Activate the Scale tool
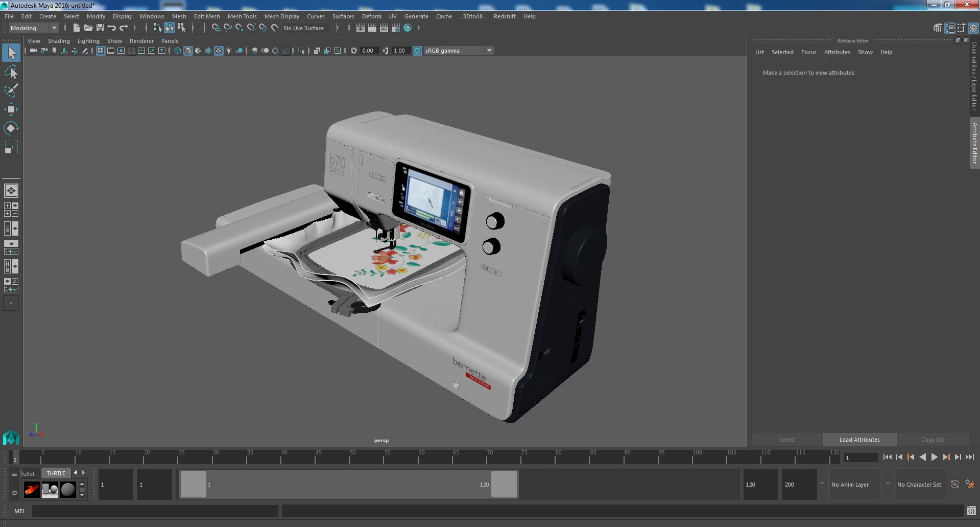This screenshot has width=980, height=527. (x=11, y=147)
